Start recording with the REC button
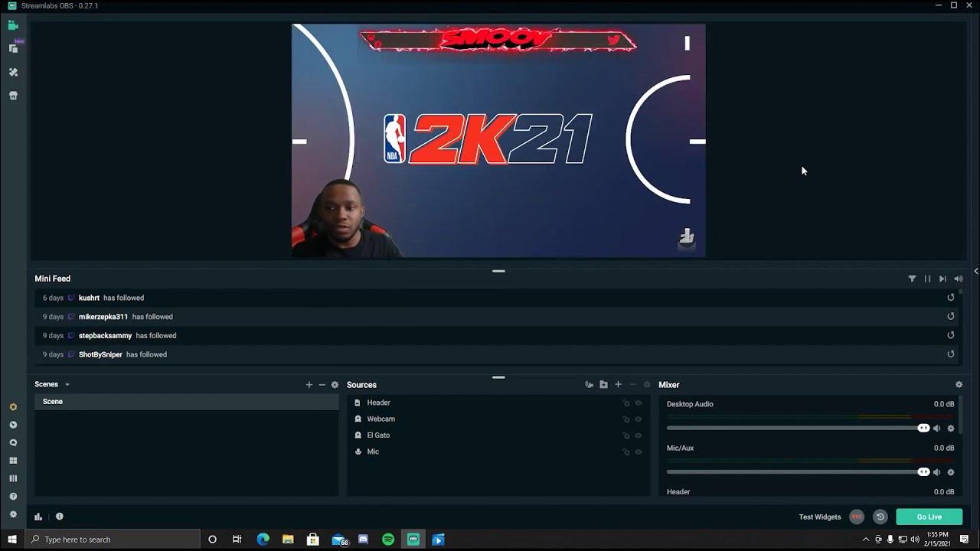The image size is (980, 551). tap(857, 517)
